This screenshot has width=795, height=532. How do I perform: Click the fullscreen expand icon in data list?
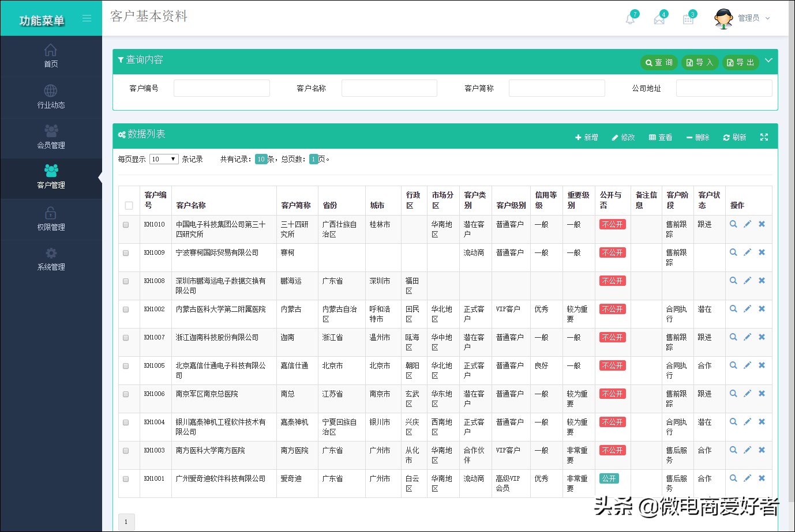pyautogui.click(x=764, y=137)
